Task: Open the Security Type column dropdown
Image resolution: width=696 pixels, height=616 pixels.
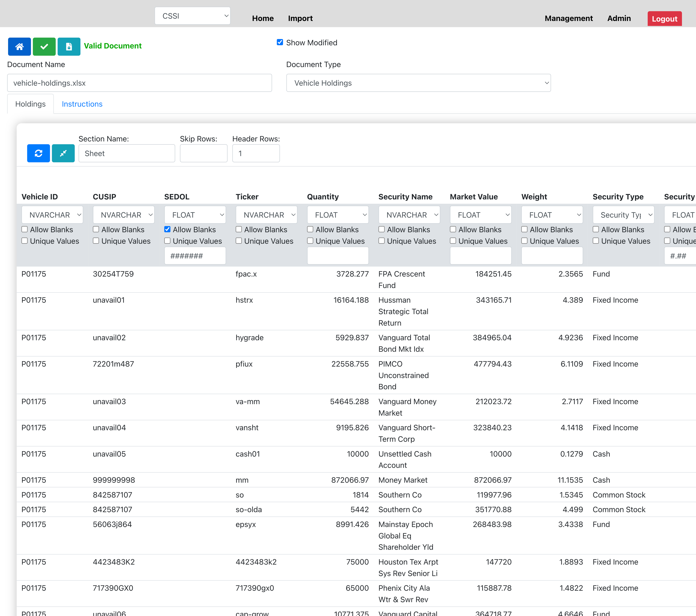Action: coord(623,214)
